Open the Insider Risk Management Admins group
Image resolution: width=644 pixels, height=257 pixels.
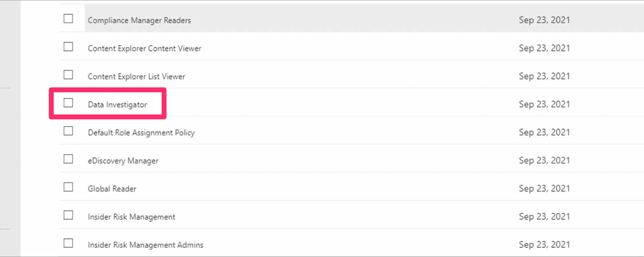[146, 245]
